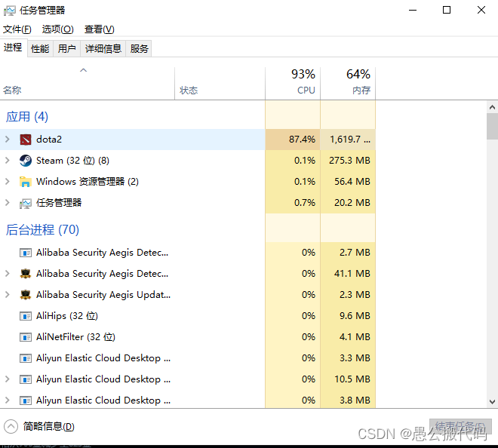Click the Task Manager title bar icon
Screen dimensions: 498x448
[10, 11]
